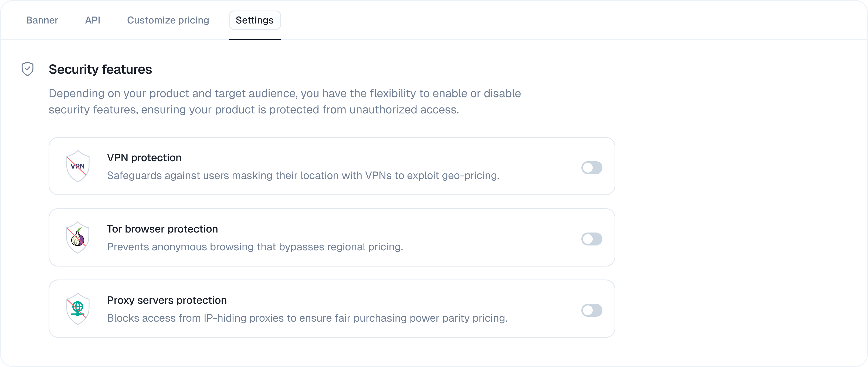Switch to the Banner tab

tap(42, 20)
